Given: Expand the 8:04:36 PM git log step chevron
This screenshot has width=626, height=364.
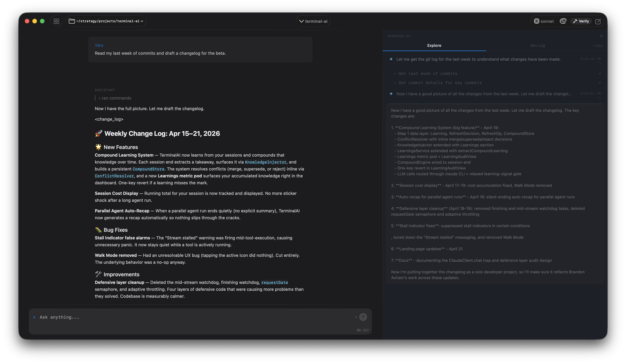Looking at the screenshot, I should point(600,64).
